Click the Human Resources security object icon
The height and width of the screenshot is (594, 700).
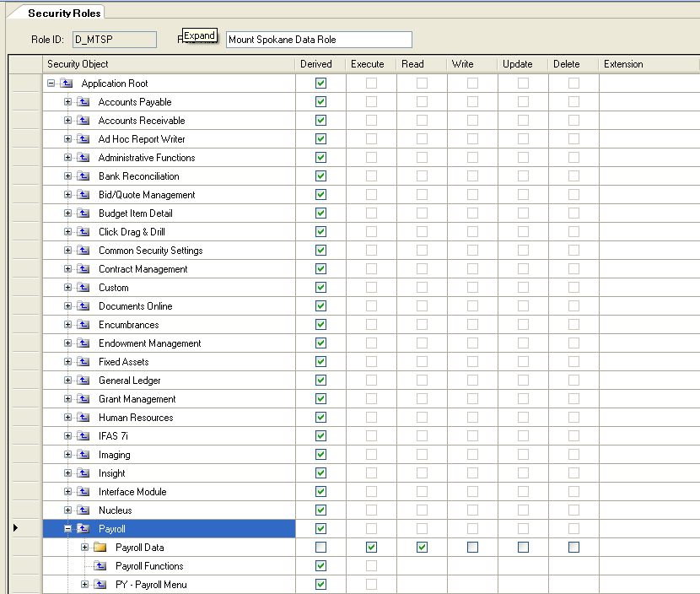[82, 417]
